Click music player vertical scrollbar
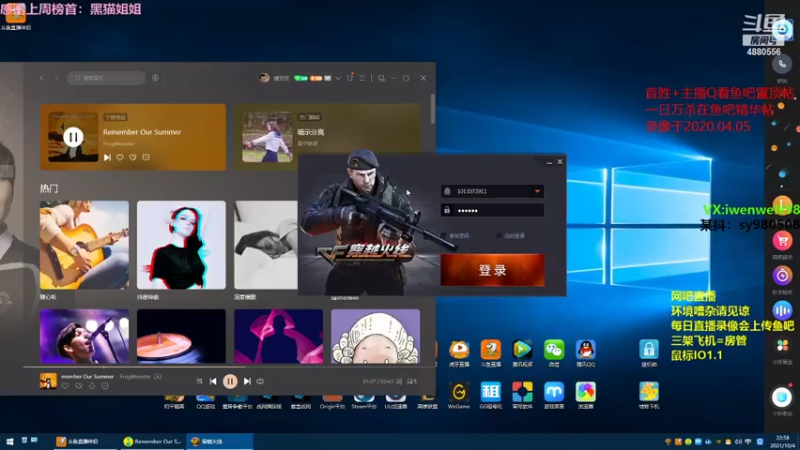This screenshot has width=800, height=450. pyautogui.click(x=433, y=108)
